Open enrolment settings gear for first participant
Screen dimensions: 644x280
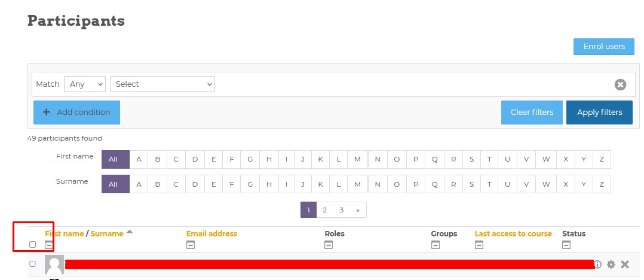611,264
